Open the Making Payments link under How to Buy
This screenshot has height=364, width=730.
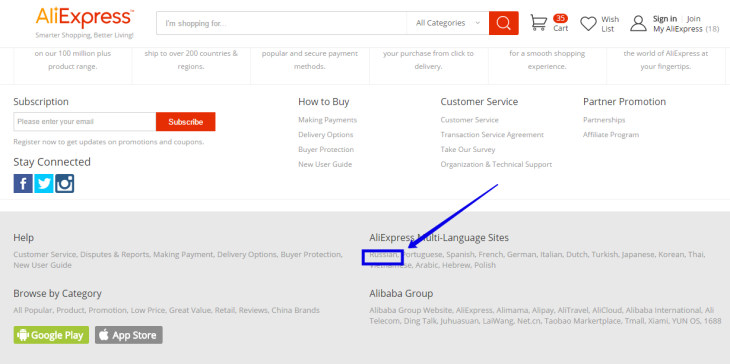(x=328, y=120)
